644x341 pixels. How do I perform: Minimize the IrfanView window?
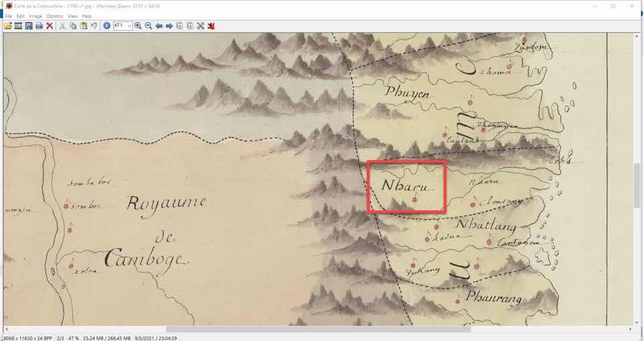[595, 6]
